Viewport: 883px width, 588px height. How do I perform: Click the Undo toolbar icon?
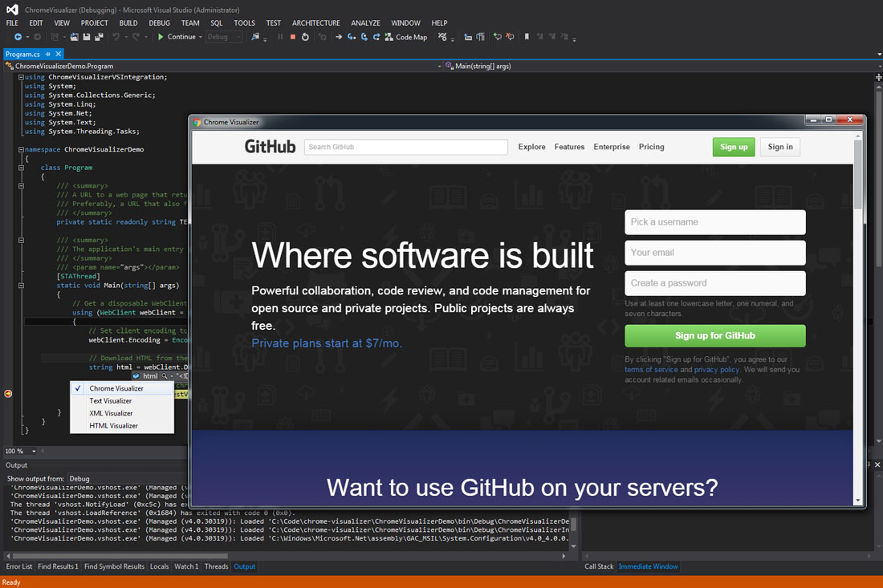pos(116,37)
